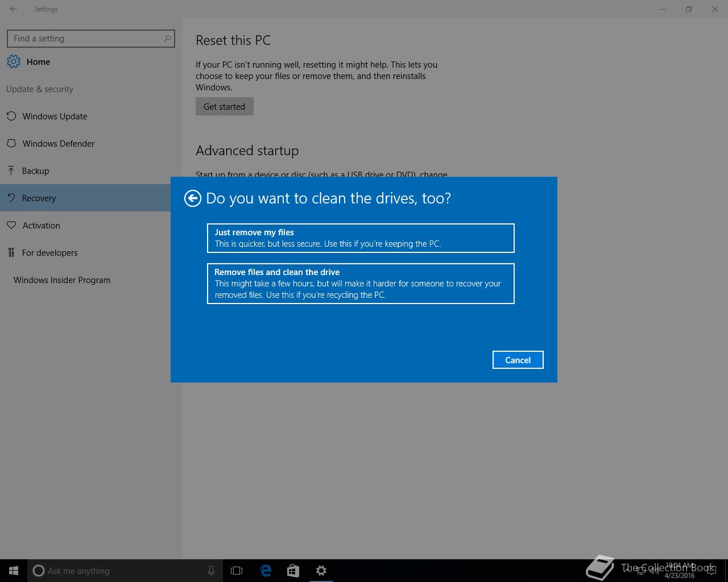Click the Settings window back arrow
The width and height of the screenshot is (728, 582).
(14, 9)
